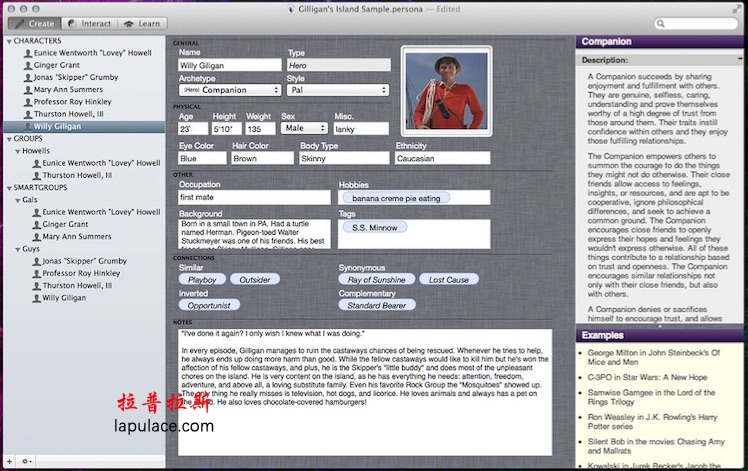Click the Eye Color field showing Blue
Image resolution: width=748 pixels, height=471 pixels.
point(202,158)
